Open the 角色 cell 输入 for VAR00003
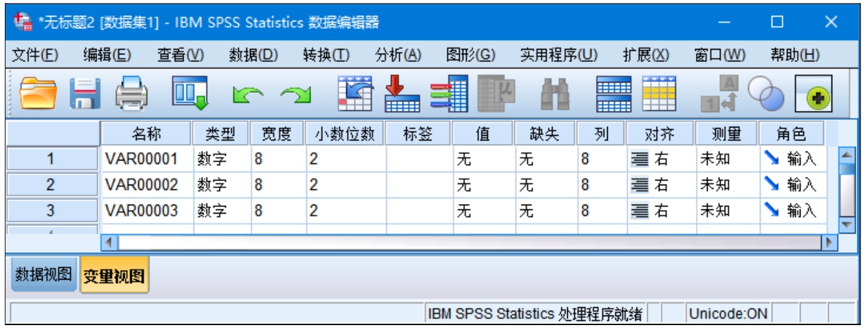The width and height of the screenshot is (868, 332). [x=792, y=211]
